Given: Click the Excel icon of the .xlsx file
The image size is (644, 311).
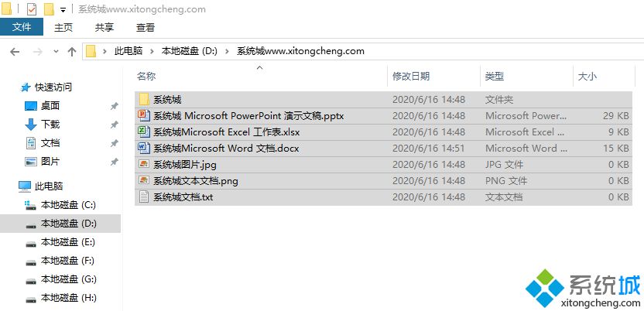Looking at the screenshot, I should pyautogui.click(x=144, y=132).
